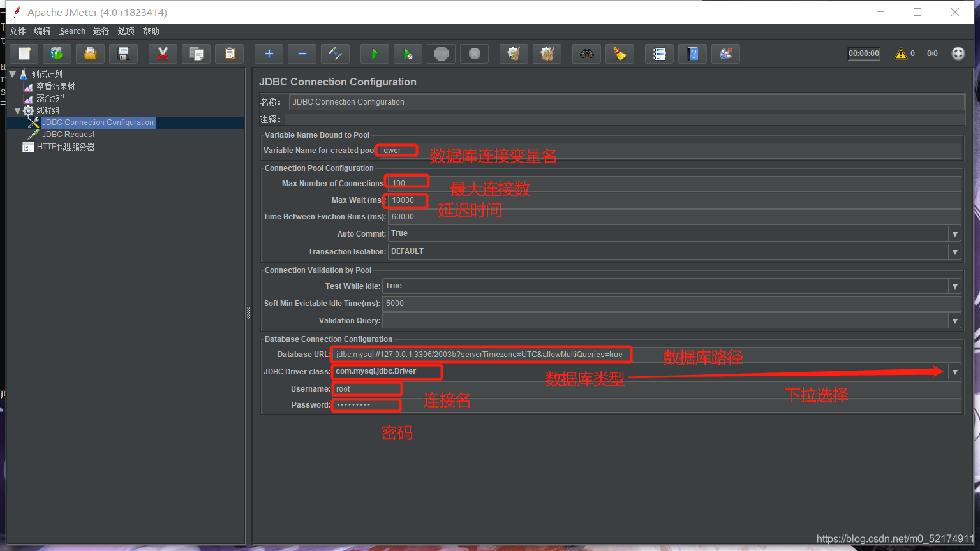Click the 00:00:00 elapsed time display

[864, 54]
